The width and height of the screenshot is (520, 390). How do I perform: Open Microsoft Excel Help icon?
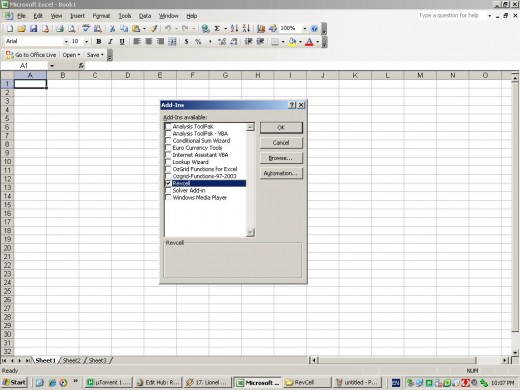pyautogui.click(x=314, y=29)
